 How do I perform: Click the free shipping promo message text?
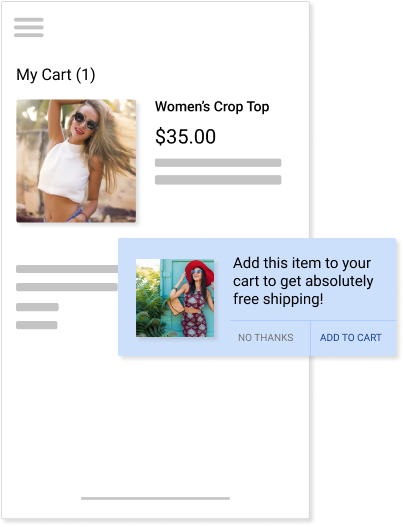pos(303,281)
